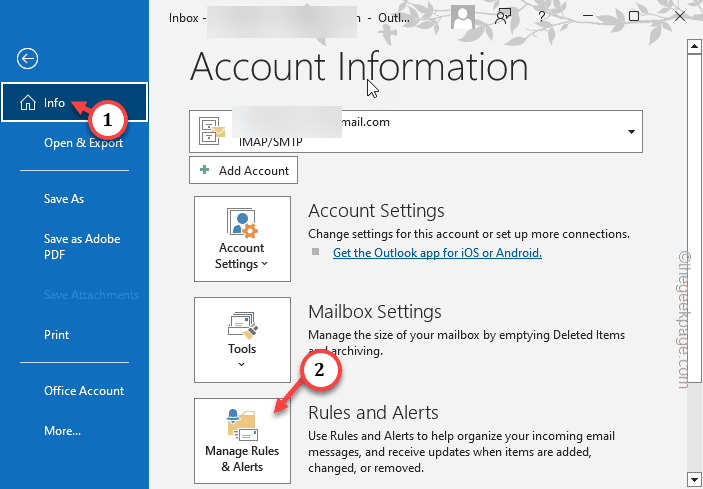Maximize the Outlook window
The height and width of the screenshot is (489, 703).
tap(634, 16)
